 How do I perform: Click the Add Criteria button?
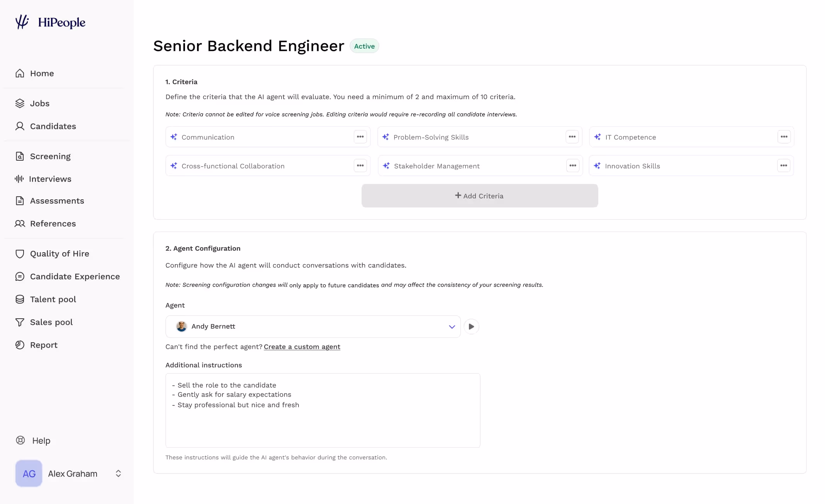click(479, 196)
